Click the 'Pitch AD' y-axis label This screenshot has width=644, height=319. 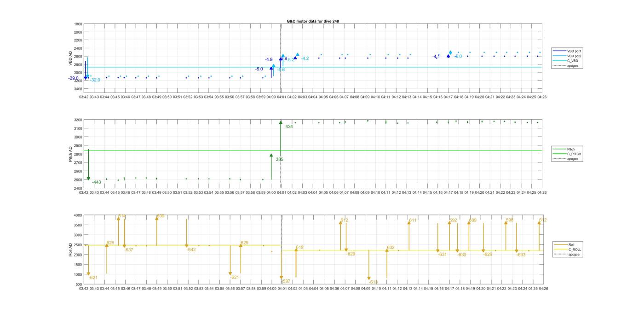click(71, 154)
